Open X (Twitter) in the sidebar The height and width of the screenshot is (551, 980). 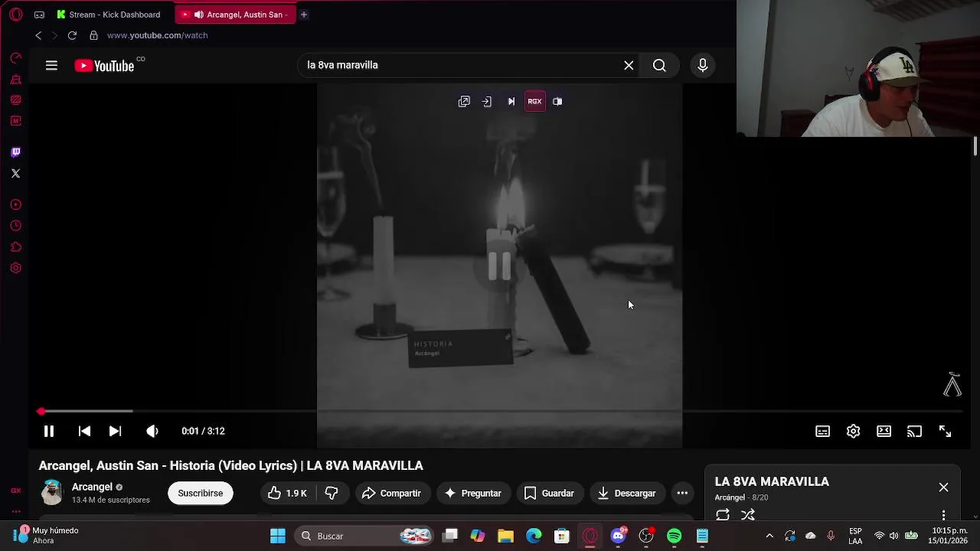click(15, 174)
